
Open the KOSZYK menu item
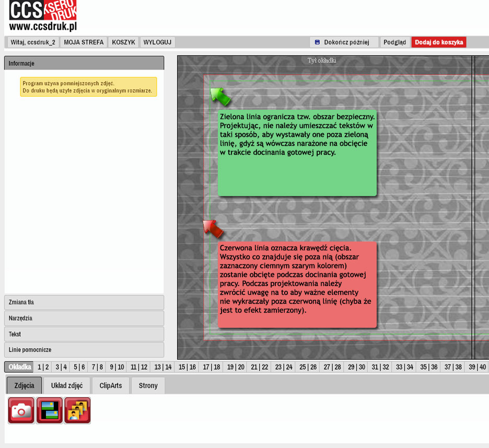point(124,42)
